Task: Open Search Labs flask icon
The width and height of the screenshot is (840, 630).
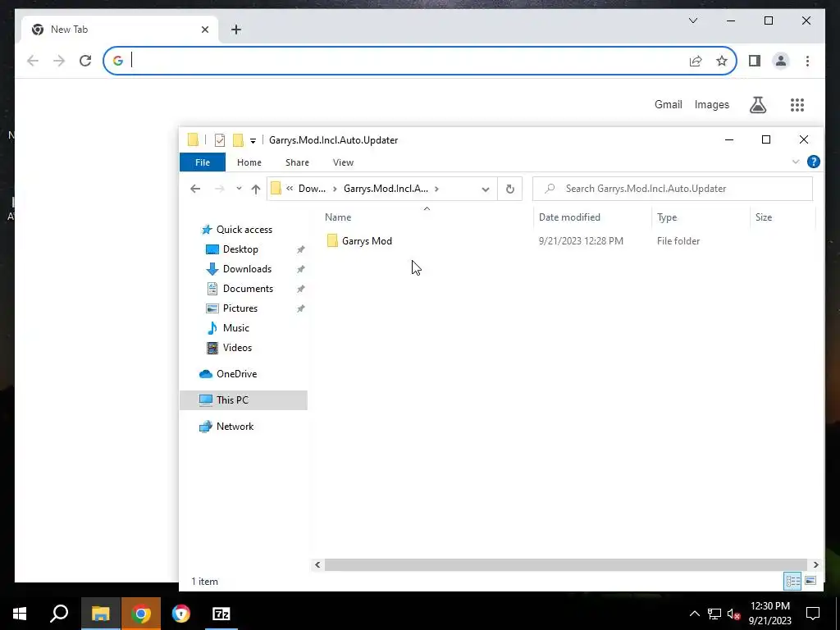Action: coord(757,104)
